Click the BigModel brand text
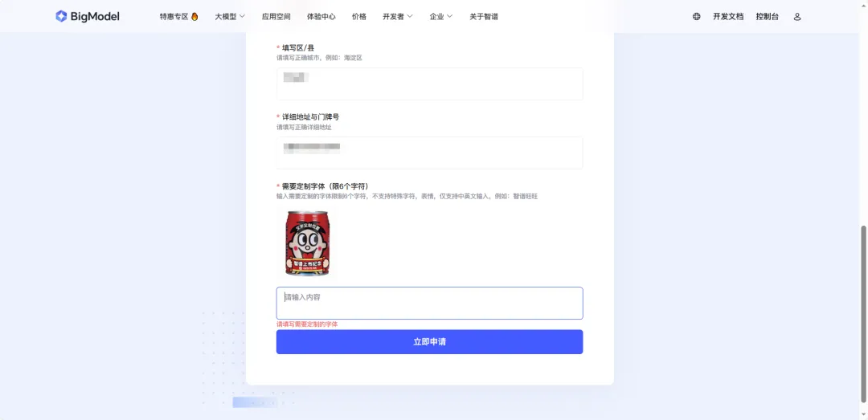The image size is (868, 420). [95, 17]
